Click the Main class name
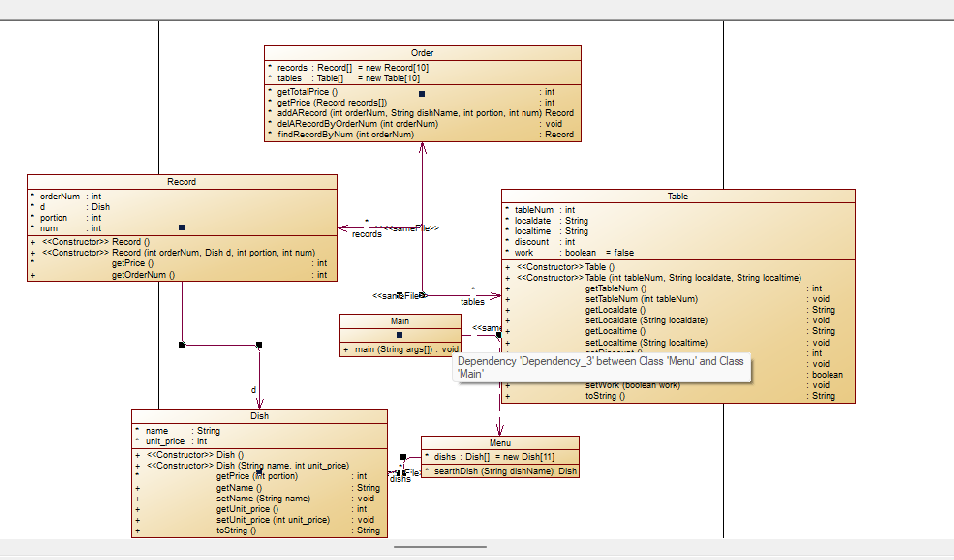954x560 pixels. coord(400,321)
